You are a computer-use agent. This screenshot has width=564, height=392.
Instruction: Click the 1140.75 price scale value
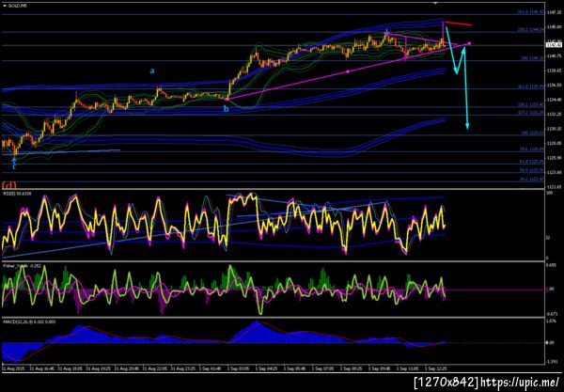pos(554,55)
